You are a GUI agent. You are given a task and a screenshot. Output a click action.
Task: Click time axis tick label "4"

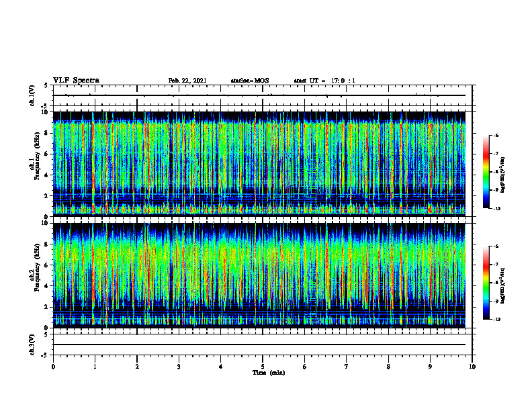coord(221,367)
